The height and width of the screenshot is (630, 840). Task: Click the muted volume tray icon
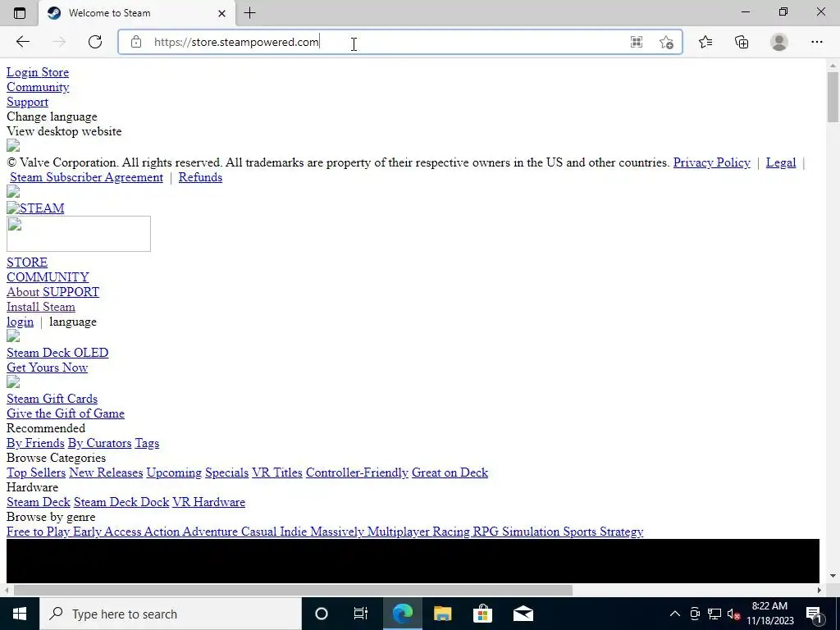(734, 614)
